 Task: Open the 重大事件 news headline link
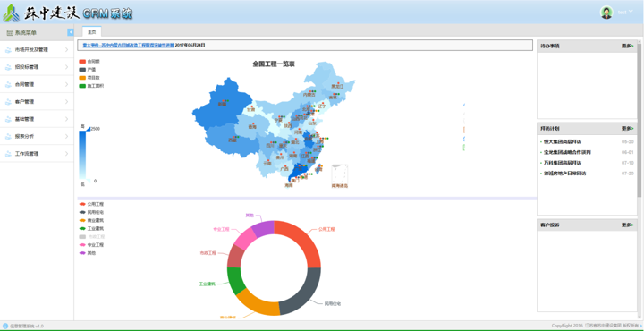[128, 45]
